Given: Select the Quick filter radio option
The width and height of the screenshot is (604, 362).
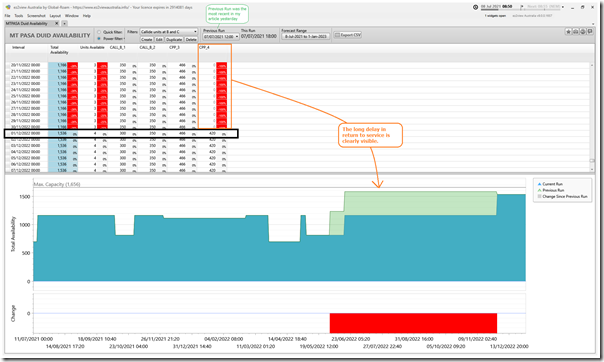Looking at the screenshot, I should coord(99,32).
